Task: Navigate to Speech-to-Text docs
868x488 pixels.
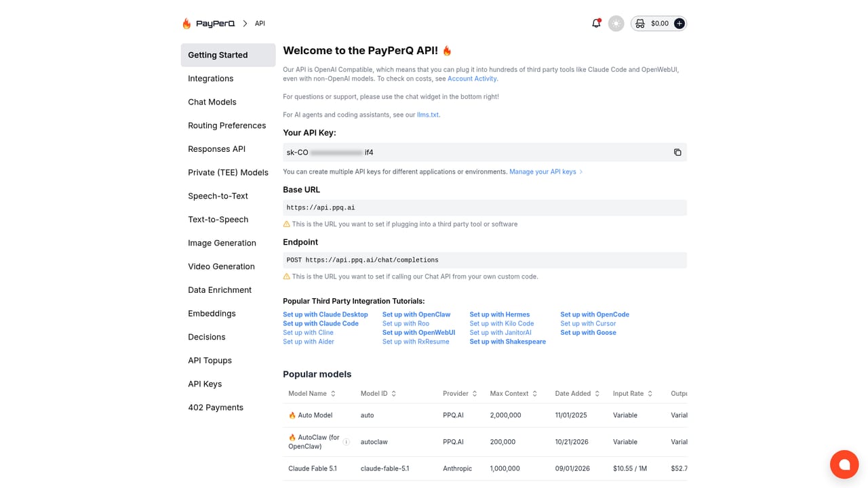Action: pos(228,196)
